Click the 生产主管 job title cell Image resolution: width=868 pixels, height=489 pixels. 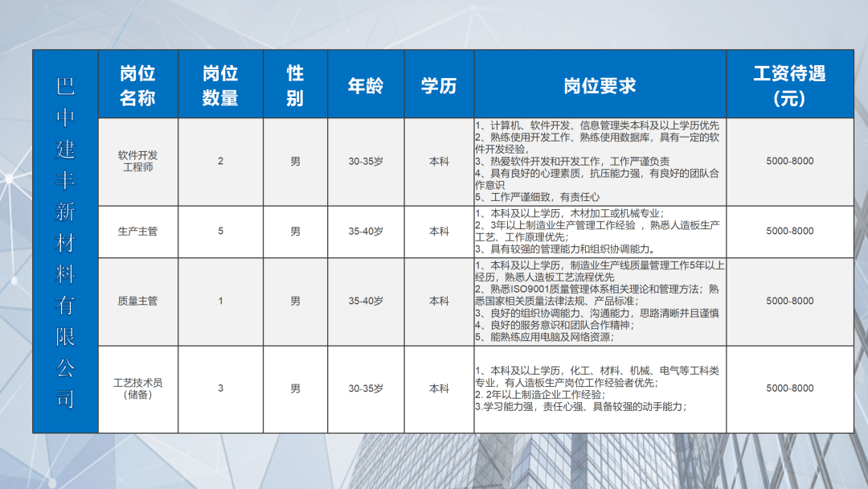[x=138, y=231]
